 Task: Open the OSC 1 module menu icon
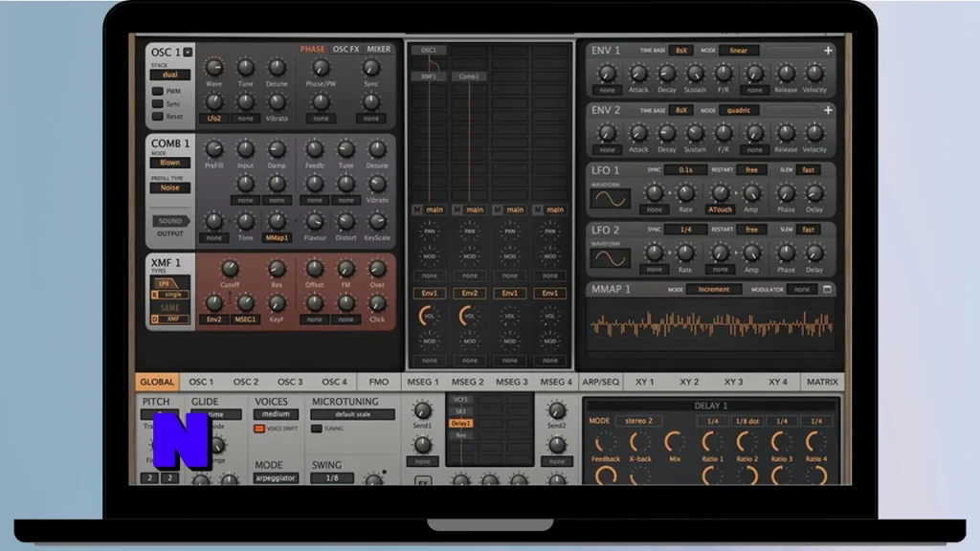point(188,52)
